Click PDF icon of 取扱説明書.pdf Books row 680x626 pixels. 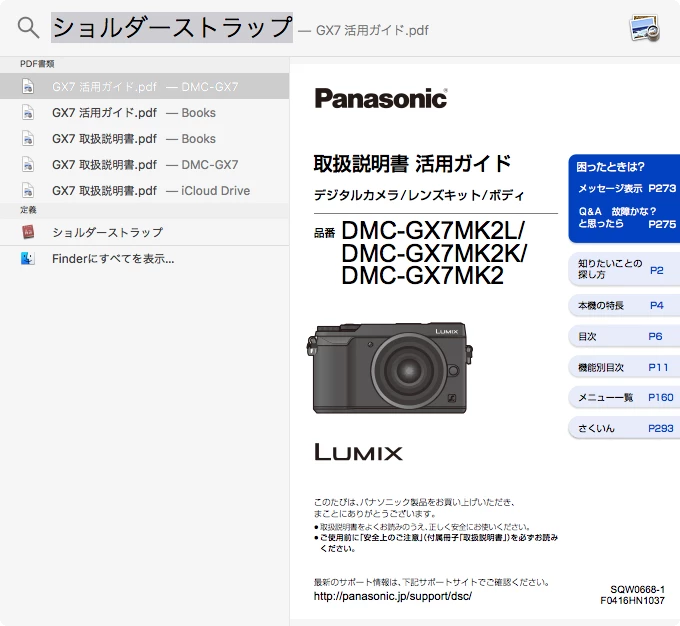[28, 139]
